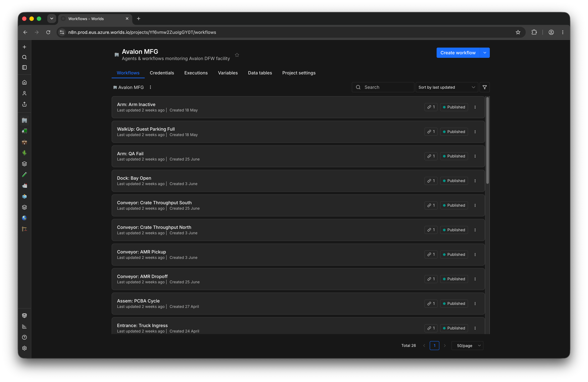Viewport: 588px width, 382px height.
Task: Open the tab search chevron in browser
Action: (x=52, y=19)
